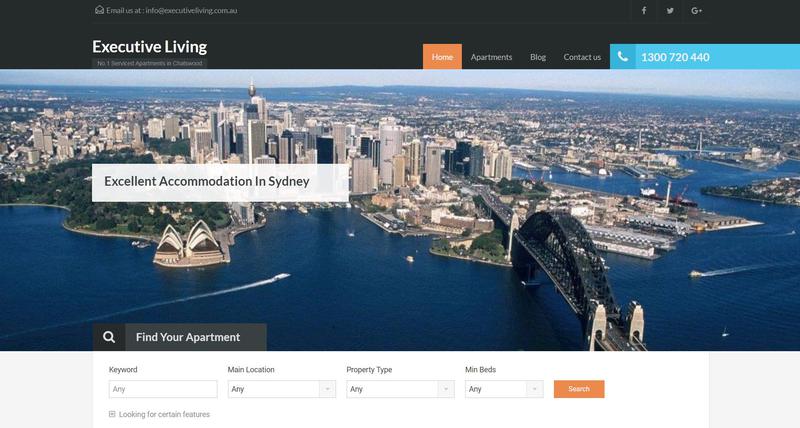Click the orange Search button
Viewport: 800px width, 428px height.
point(579,389)
